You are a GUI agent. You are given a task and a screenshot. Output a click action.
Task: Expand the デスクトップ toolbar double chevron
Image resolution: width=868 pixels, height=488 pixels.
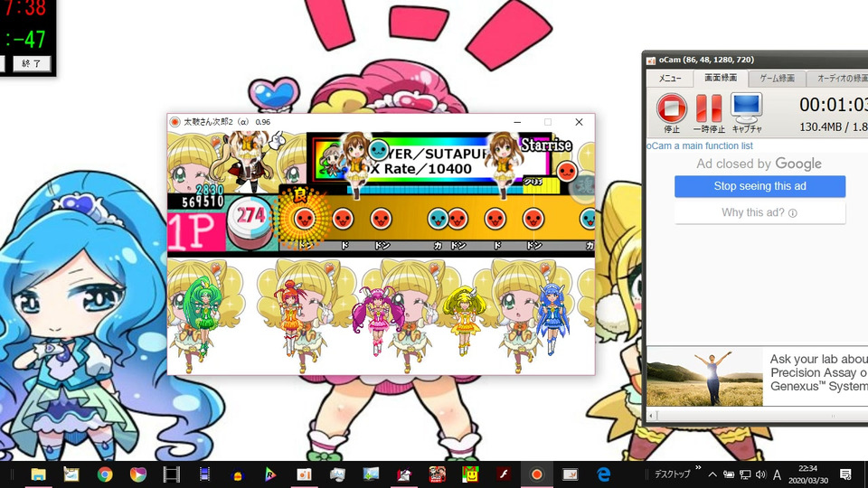coord(698,468)
